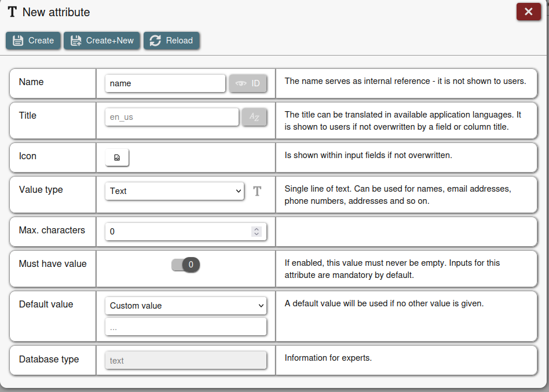The width and height of the screenshot is (549, 392).
Task: Click the Title en_us input field
Action: point(171,117)
